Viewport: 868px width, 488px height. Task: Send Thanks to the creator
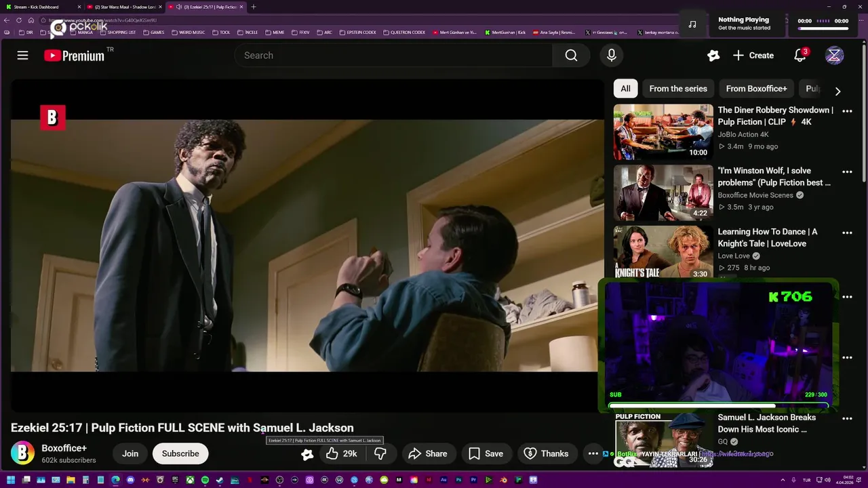[x=547, y=453]
